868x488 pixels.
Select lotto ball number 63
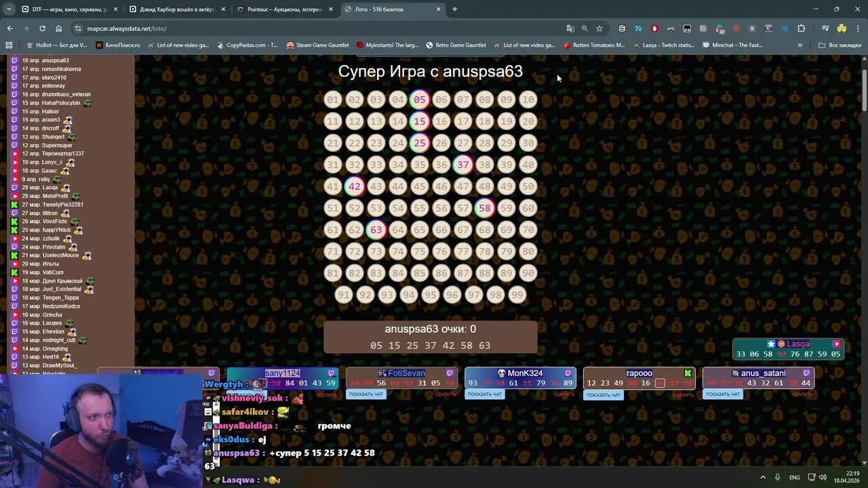tap(376, 230)
